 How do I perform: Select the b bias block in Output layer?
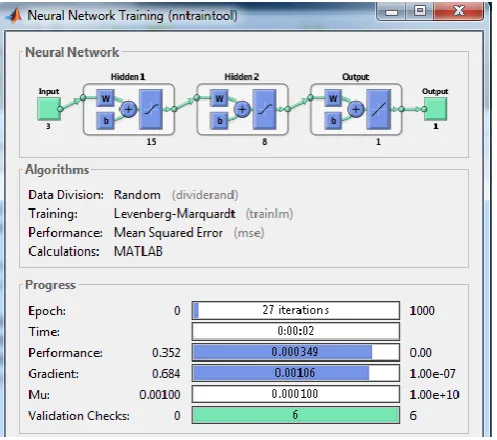pos(333,121)
